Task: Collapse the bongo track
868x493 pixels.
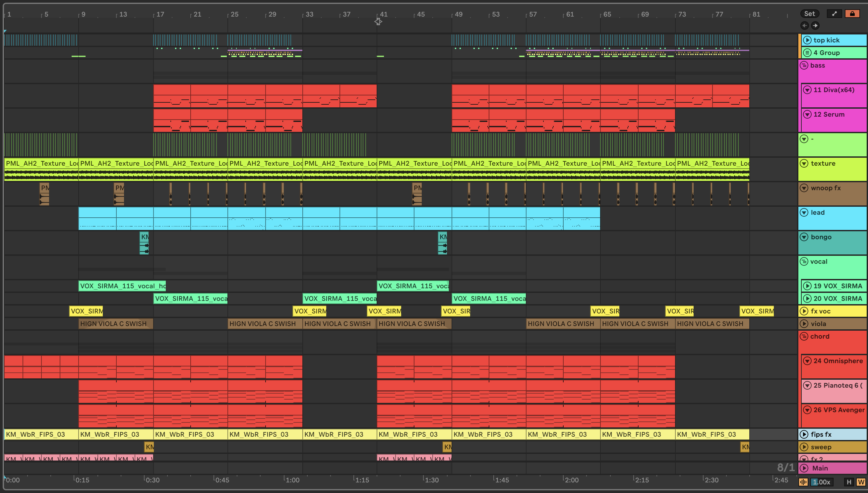Action: coord(804,237)
